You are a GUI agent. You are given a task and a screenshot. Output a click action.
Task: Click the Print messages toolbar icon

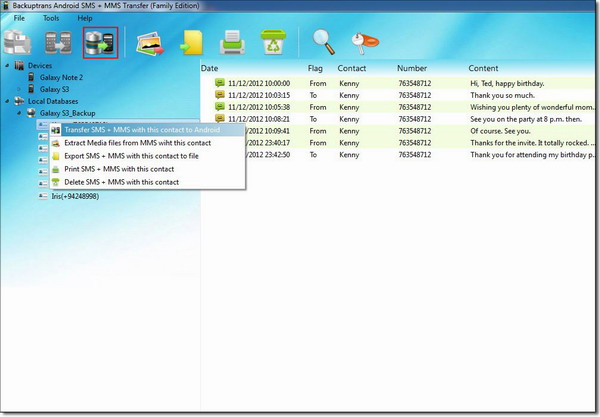[x=232, y=42]
